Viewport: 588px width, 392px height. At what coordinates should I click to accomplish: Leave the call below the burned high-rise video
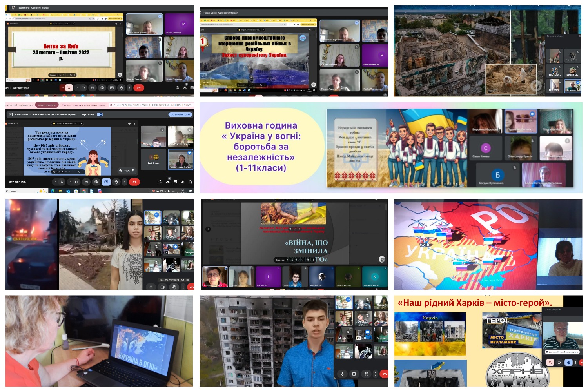[385, 374]
